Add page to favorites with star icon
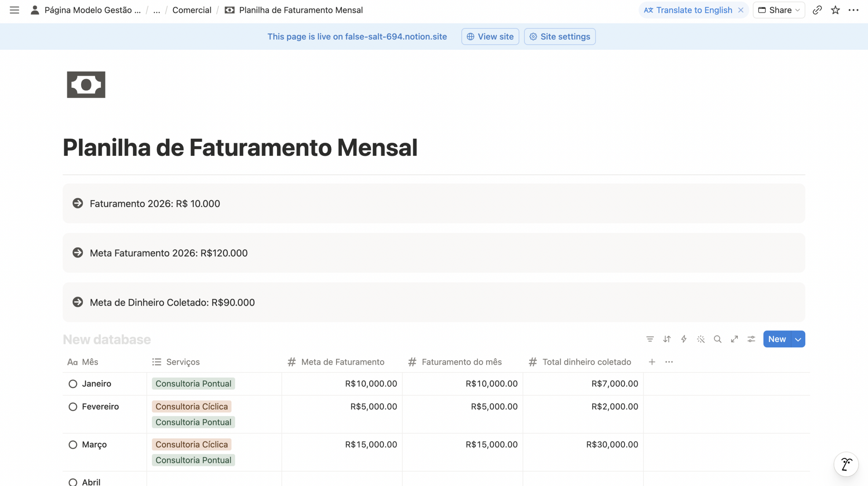 pyautogui.click(x=835, y=10)
